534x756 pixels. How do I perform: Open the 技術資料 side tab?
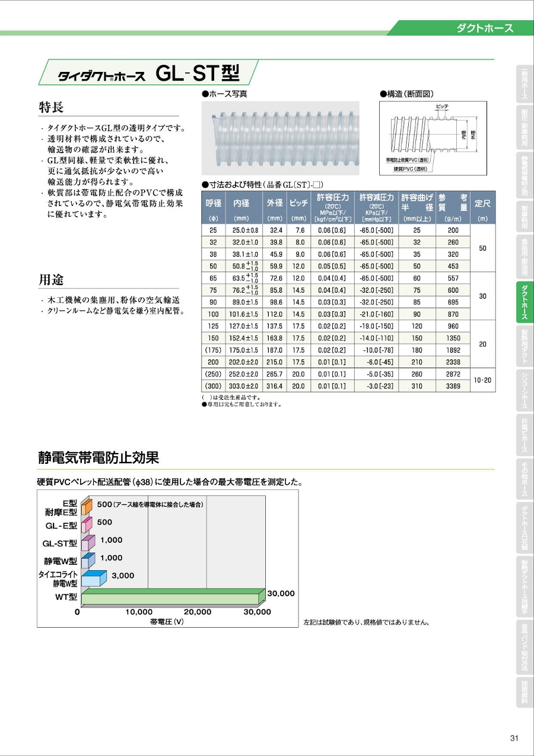coord(525,692)
